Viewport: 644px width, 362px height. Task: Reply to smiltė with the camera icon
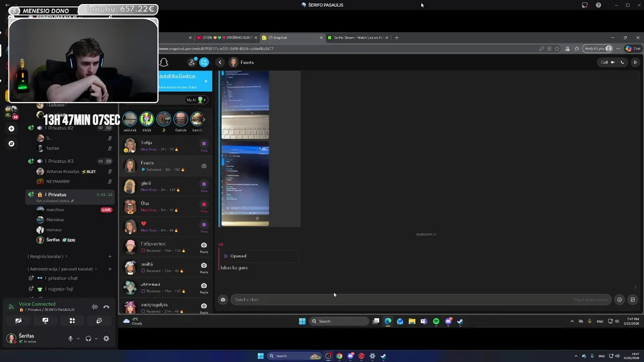[x=204, y=265]
